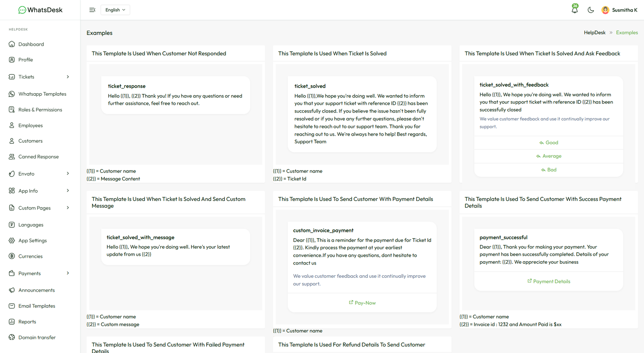644x353 pixels.
Task: Click the HelpDesk breadcrumb link
Action: coord(594,33)
